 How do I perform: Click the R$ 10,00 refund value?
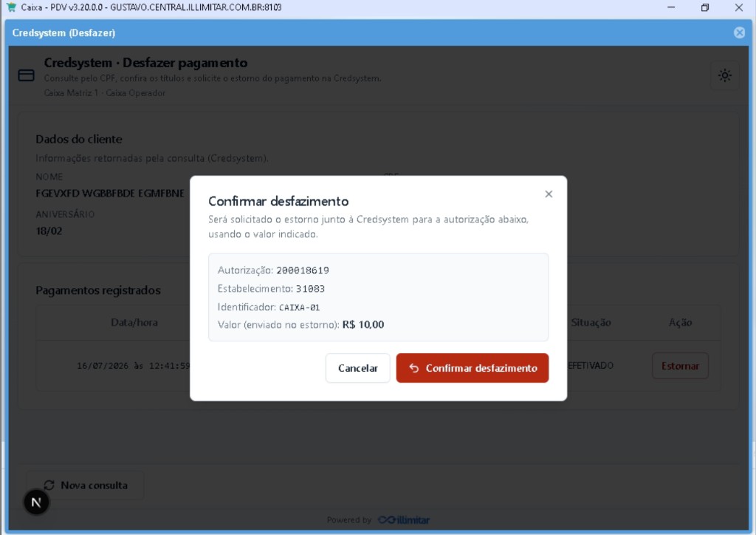[363, 324]
